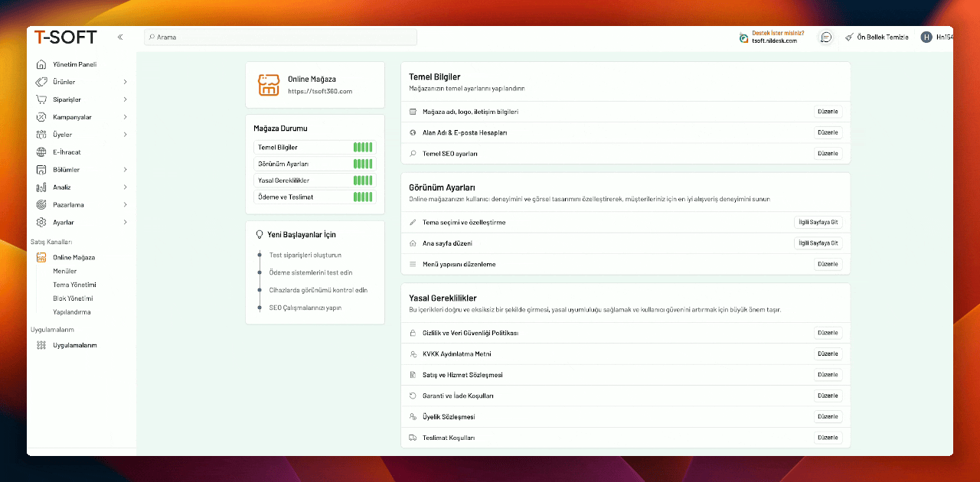This screenshot has height=482, width=980.
Task: Expand the Ürünler submenu arrow
Action: pos(125,82)
